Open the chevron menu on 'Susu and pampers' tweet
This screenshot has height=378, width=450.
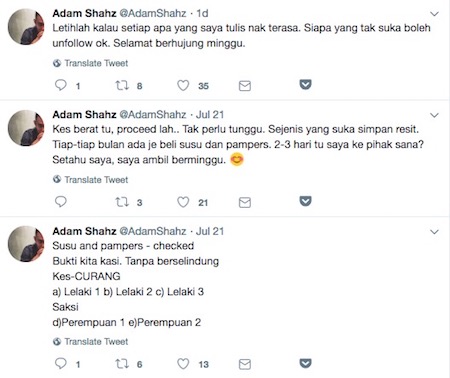tap(434, 232)
